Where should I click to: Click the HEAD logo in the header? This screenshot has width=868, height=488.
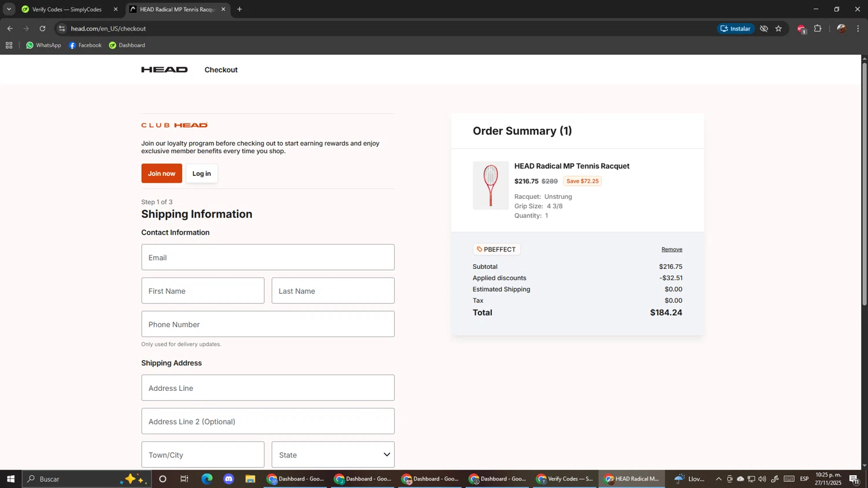[x=164, y=70]
